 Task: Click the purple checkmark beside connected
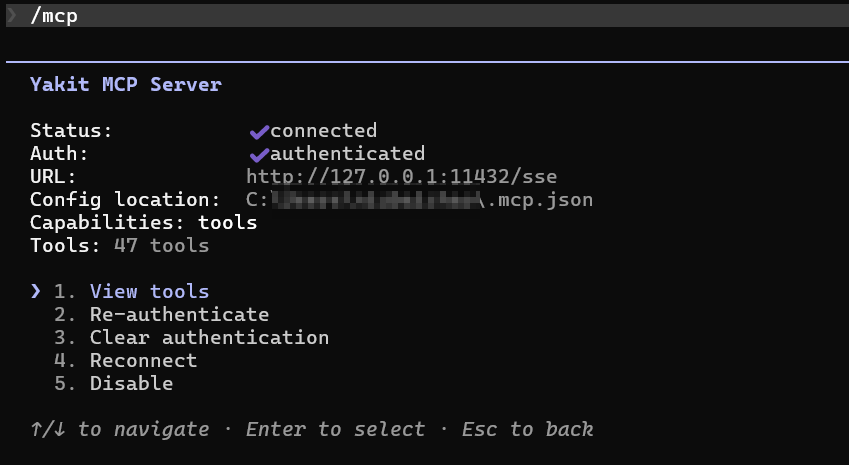(259, 132)
